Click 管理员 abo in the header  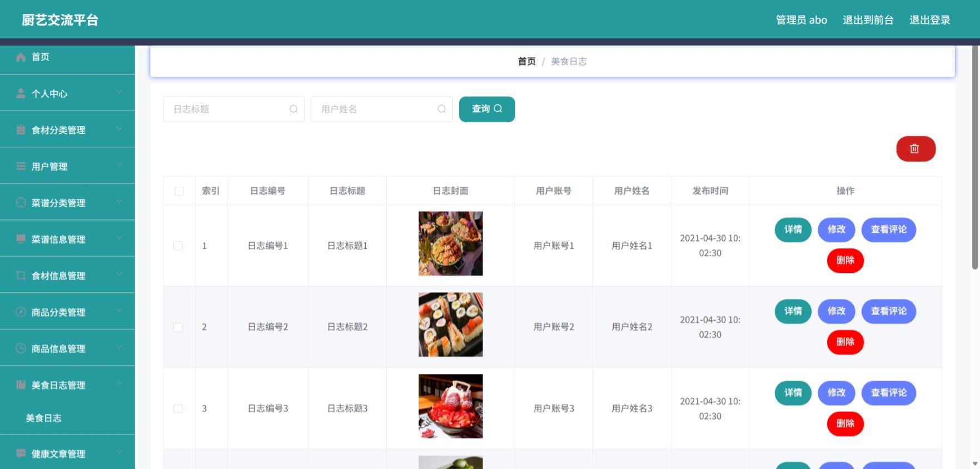click(802, 20)
